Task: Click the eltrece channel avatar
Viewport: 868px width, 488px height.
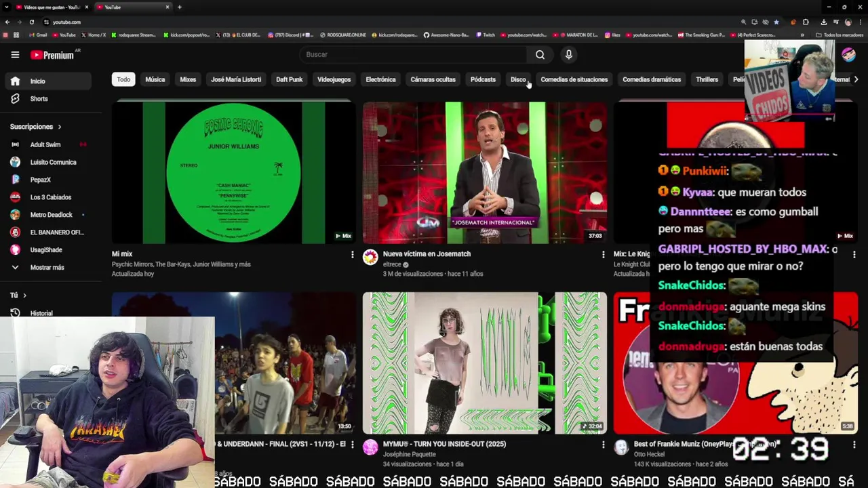Action: coord(370,257)
